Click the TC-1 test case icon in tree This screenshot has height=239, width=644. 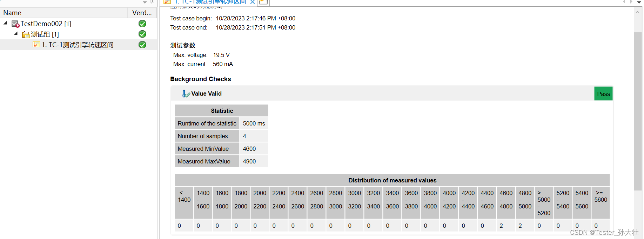pos(36,45)
